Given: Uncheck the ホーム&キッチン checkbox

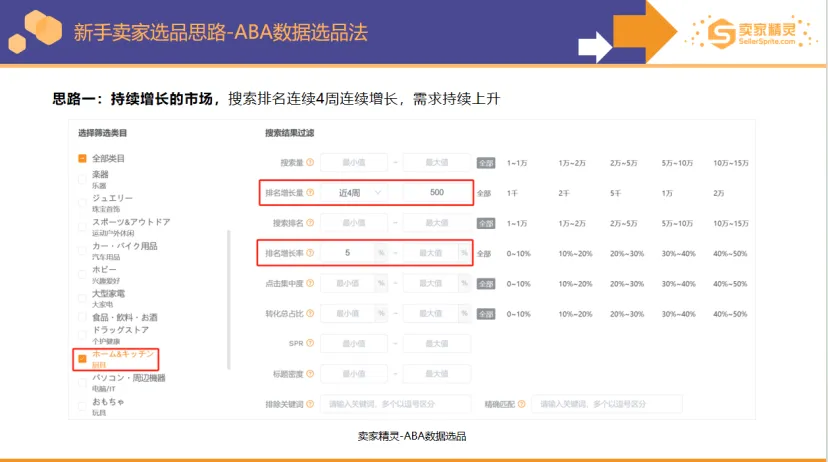Looking at the screenshot, I should pos(82,359).
